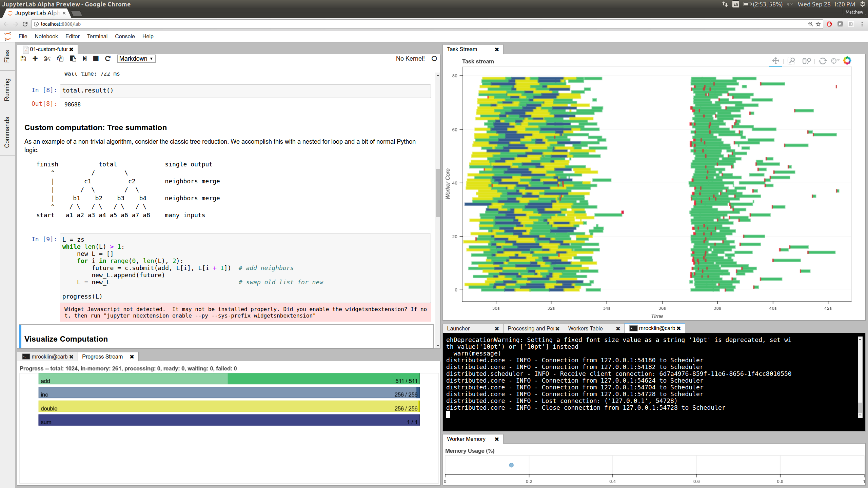Toggle the Bokeh pan tool

click(775, 61)
